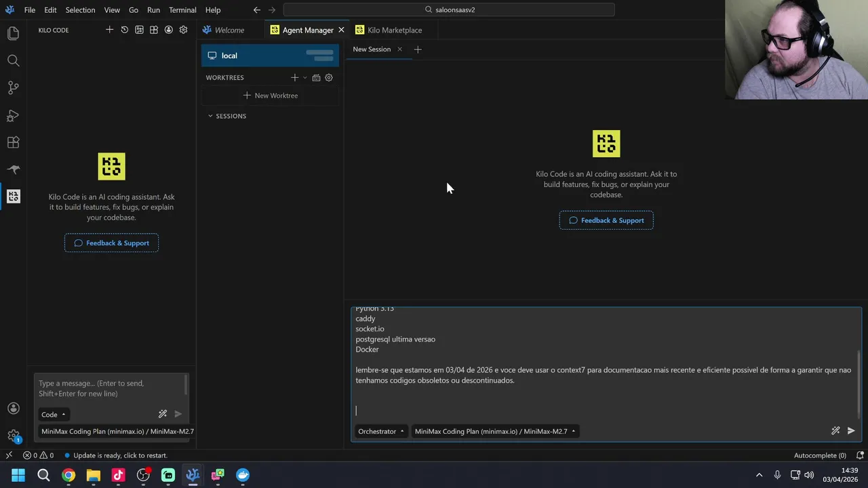Open the Go menu
Image resolution: width=868 pixels, height=488 pixels.
[134, 10]
